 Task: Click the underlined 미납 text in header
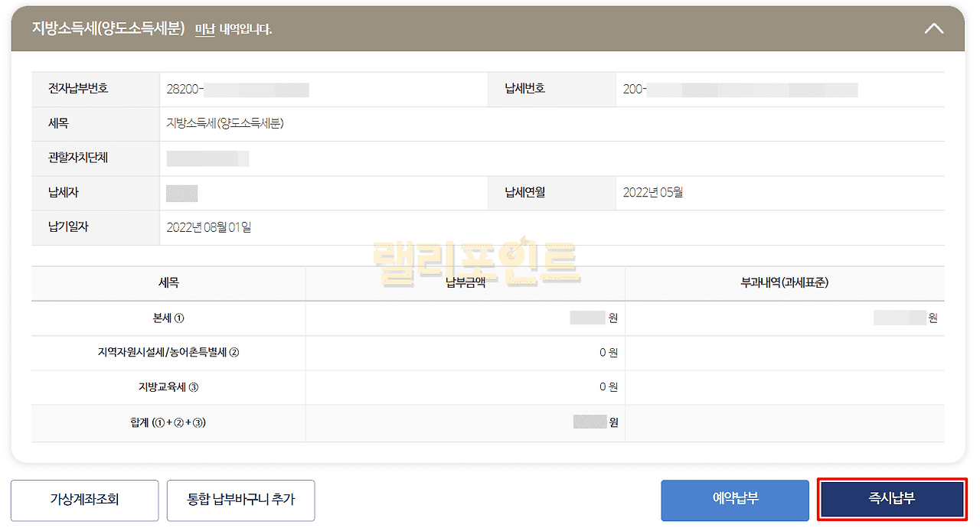click(x=204, y=29)
